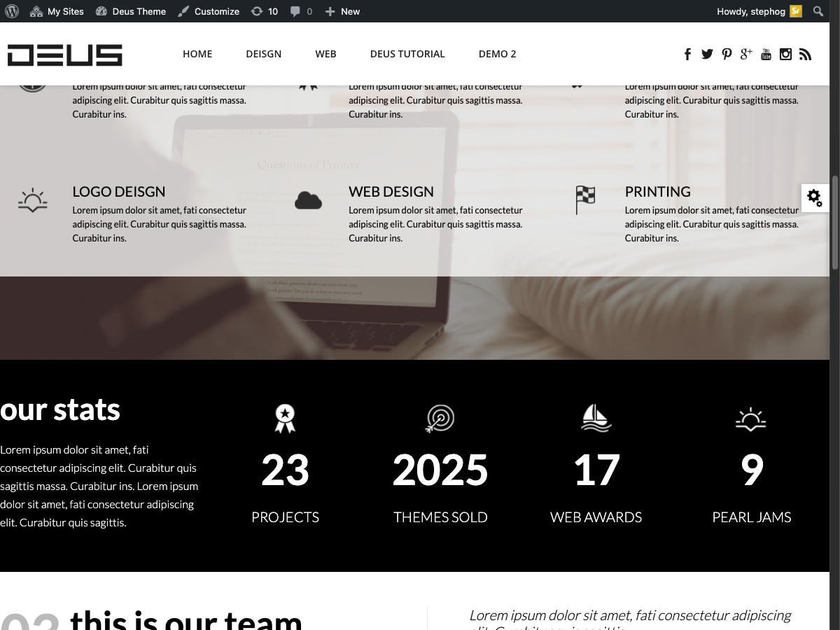Image resolution: width=840 pixels, height=630 pixels.
Task: Open the 10 pending updates indicator
Action: 265,11
